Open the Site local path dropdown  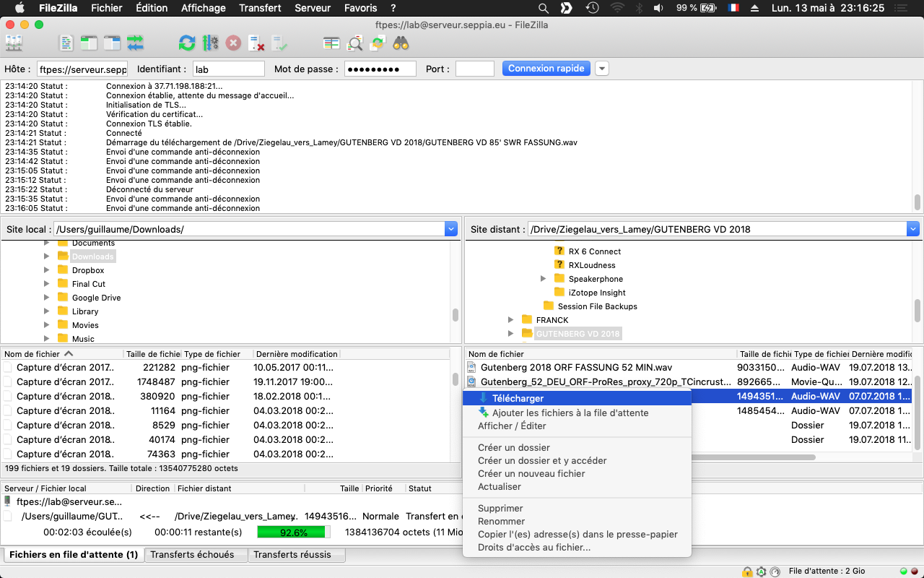(x=451, y=229)
